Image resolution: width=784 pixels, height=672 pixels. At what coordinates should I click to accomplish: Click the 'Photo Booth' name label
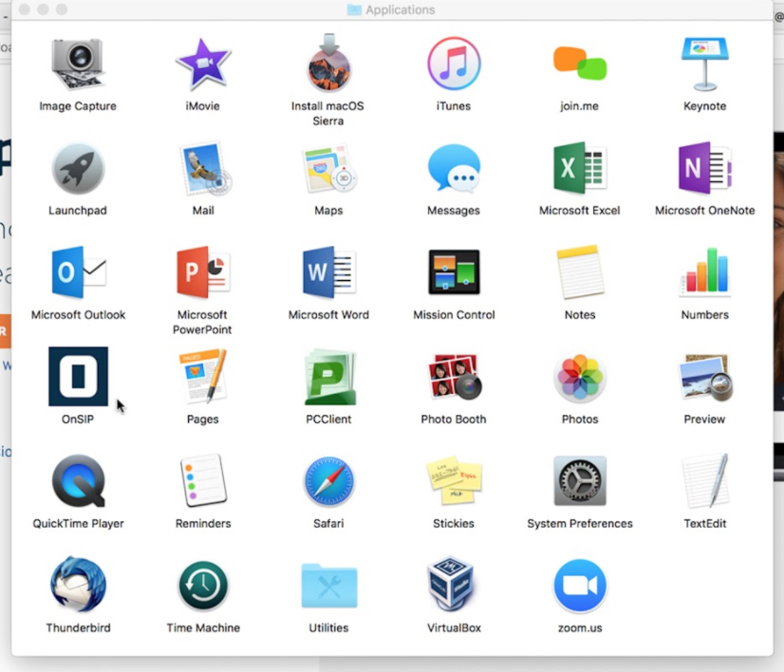click(454, 420)
